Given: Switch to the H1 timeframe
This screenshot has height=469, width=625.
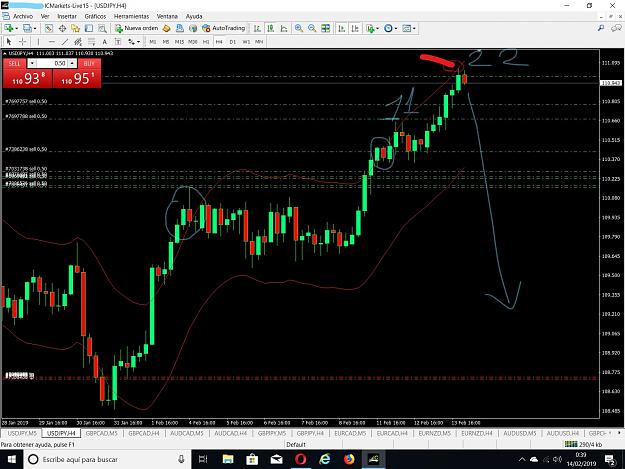Looking at the screenshot, I should tap(206, 41).
